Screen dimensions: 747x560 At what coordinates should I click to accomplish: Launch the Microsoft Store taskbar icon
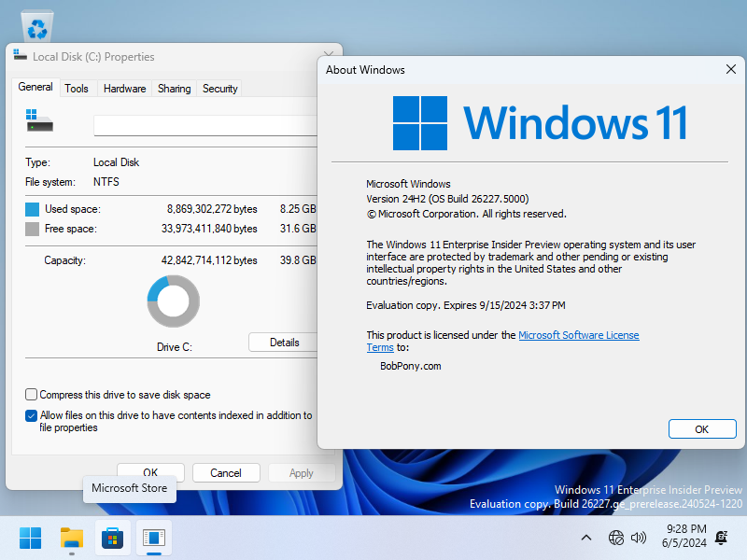click(x=112, y=538)
